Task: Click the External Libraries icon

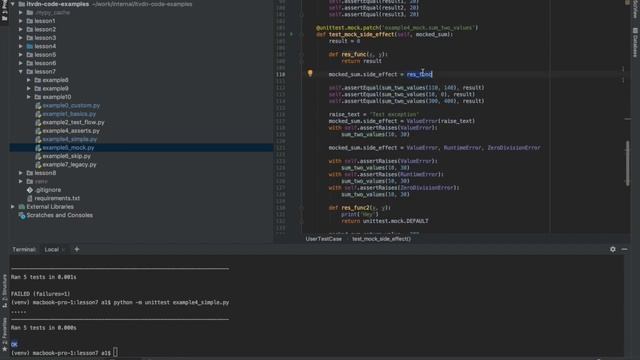Action: tap(22, 207)
